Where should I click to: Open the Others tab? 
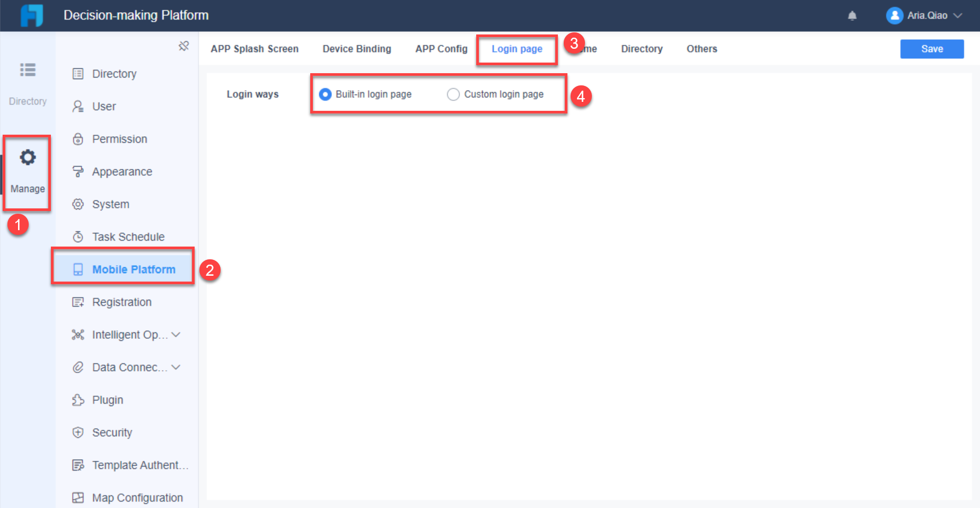coord(702,49)
